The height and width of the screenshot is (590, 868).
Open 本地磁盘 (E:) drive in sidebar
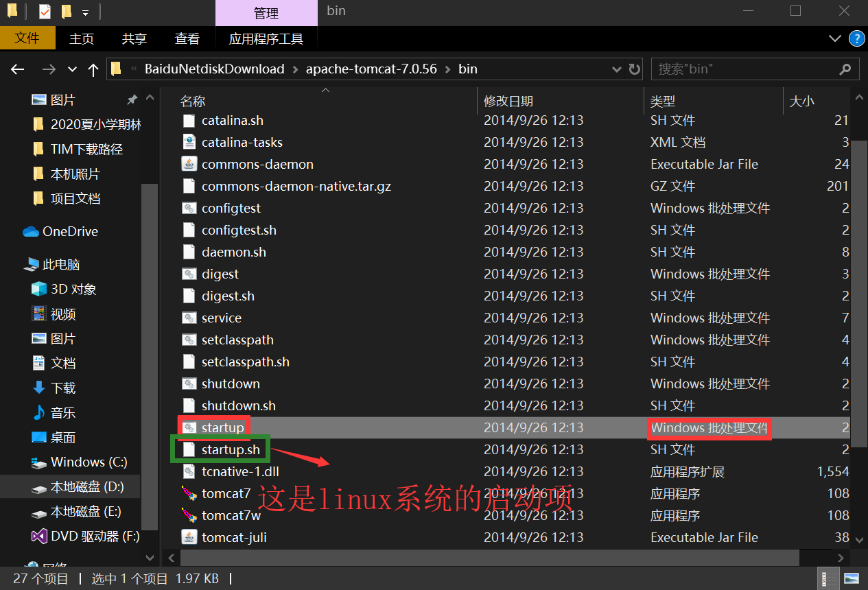(86, 512)
